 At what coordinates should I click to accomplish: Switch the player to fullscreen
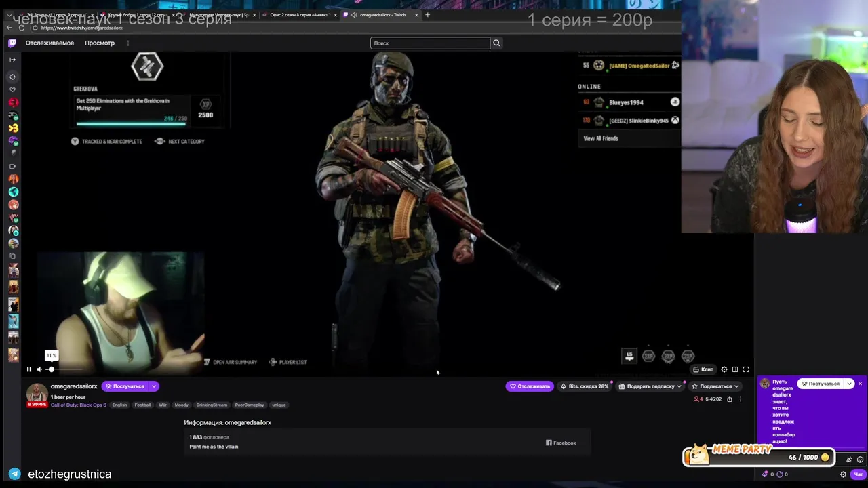tap(746, 369)
